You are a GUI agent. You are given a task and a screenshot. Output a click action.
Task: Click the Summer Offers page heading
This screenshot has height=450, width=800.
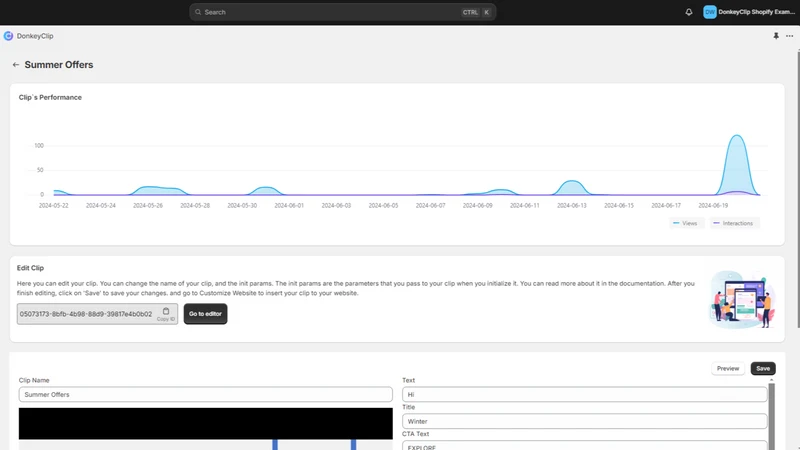[59, 65]
